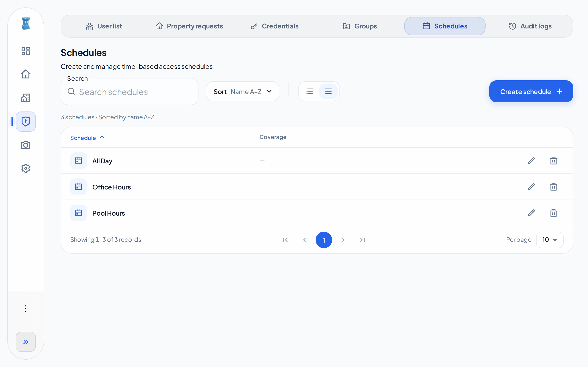Open the Per page dropdown
Image resolution: width=588 pixels, height=367 pixels.
550,240
